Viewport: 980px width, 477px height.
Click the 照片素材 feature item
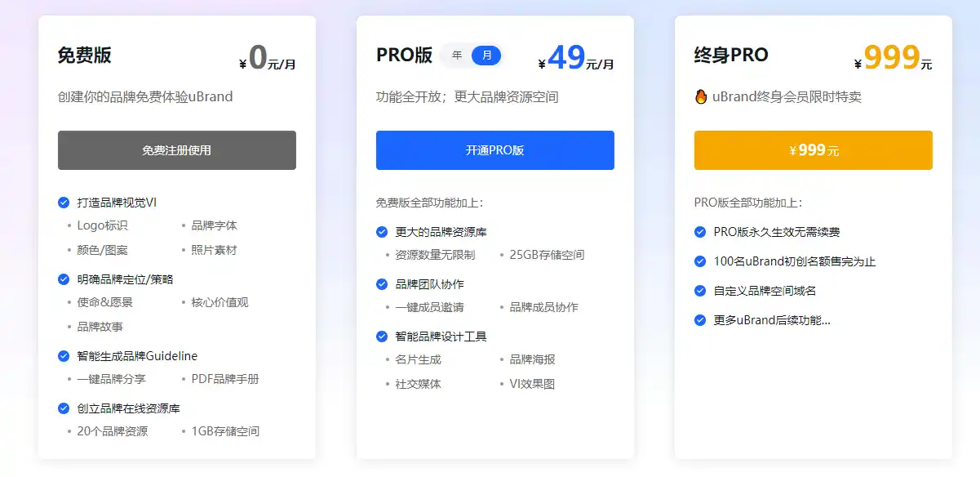click(215, 250)
